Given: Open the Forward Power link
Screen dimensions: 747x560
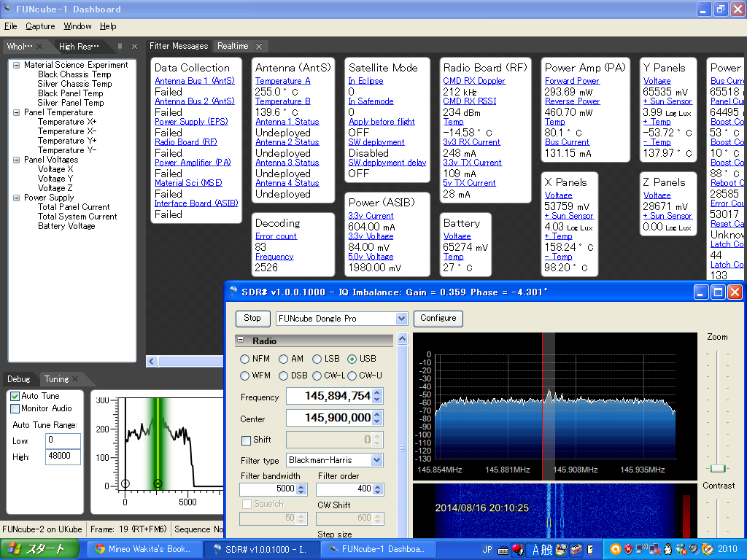Looking at the screenshot, I should (x=572, y=81).
